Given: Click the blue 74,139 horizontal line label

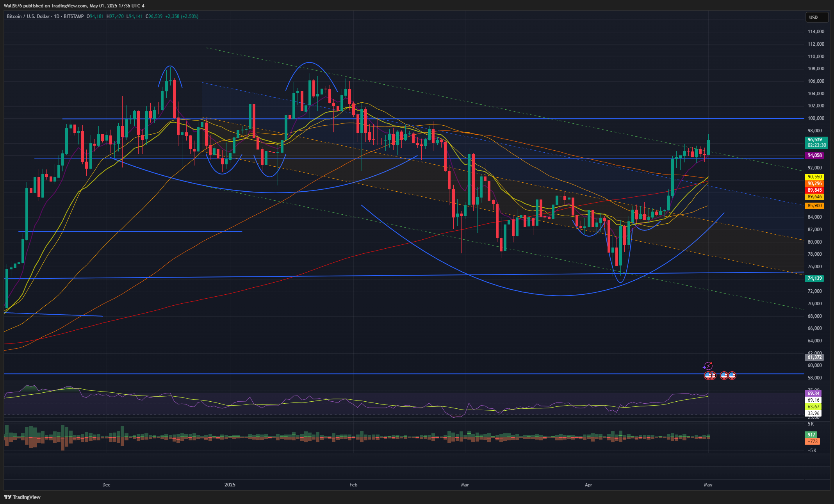Looking at the screenshot, I should 814,278.
